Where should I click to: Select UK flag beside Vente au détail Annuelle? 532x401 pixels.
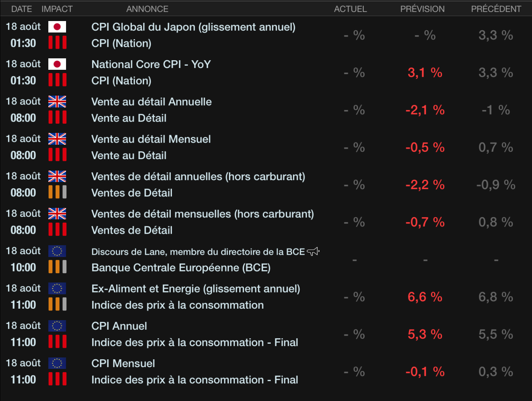pyautogui.click(x=57, y=102)
